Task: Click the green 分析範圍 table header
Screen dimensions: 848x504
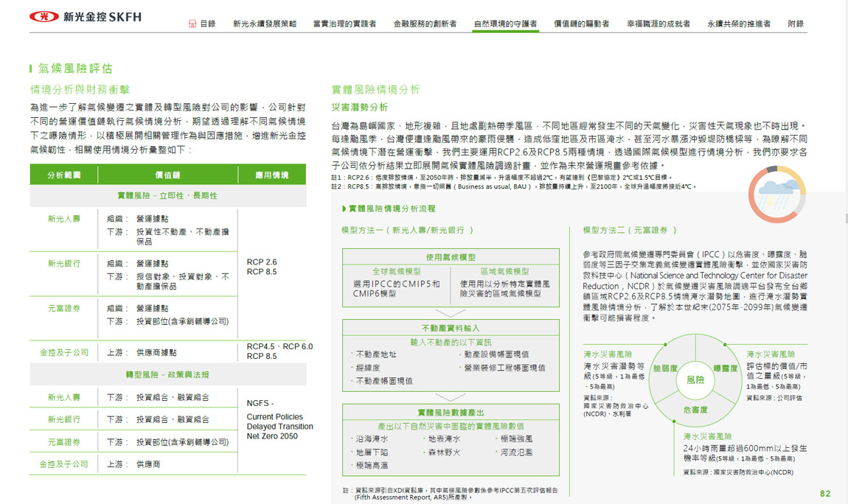Action: [x=63, y=175]
